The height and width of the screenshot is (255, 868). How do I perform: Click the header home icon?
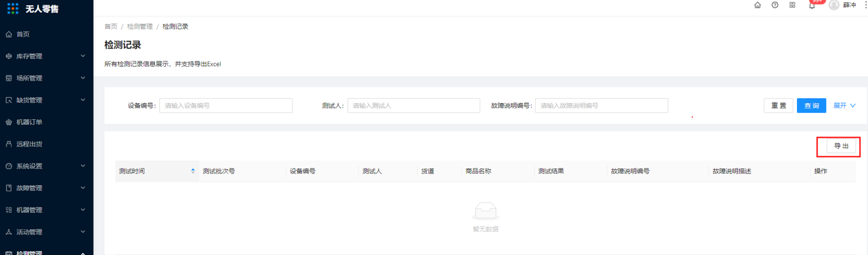coord(758,4)
